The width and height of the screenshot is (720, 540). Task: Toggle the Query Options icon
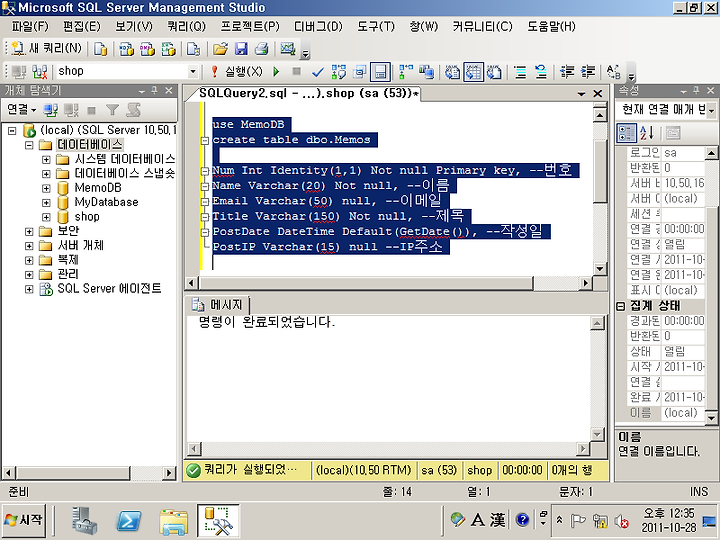360,72
